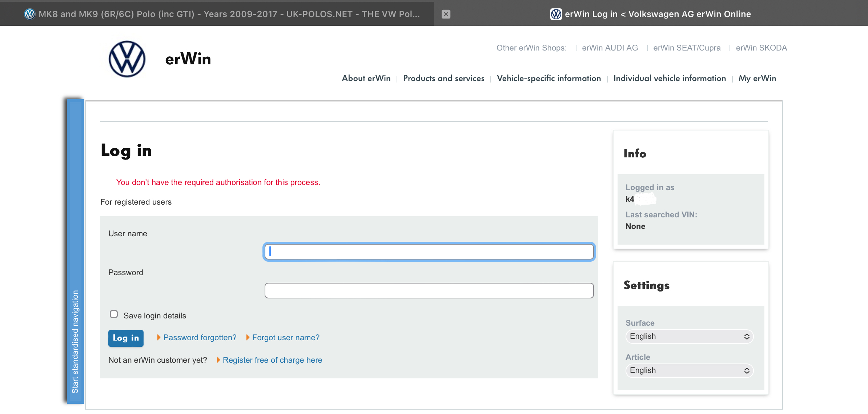The image size is (868, 414).
Task: Click the red authorisation error message
Action: tap(218, 182)
